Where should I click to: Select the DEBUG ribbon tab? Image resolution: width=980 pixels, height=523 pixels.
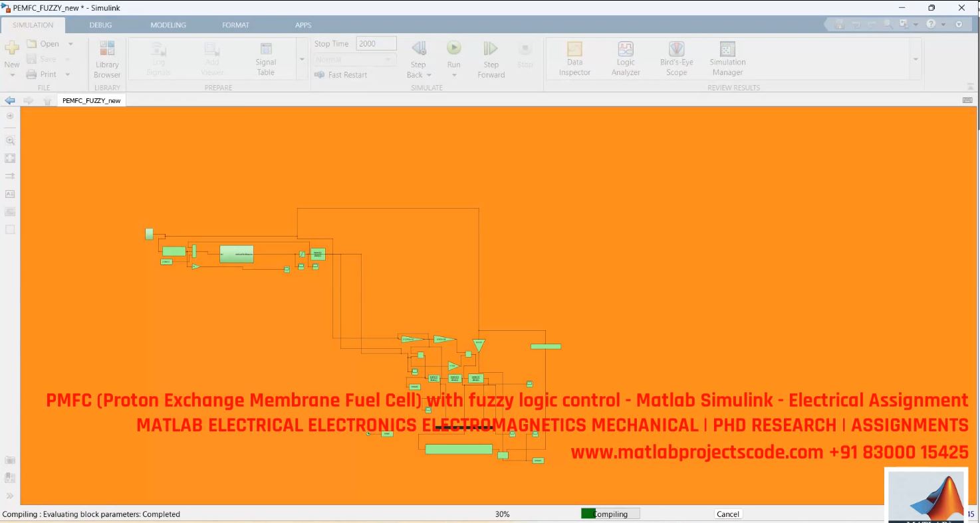[x=100, y=25]
